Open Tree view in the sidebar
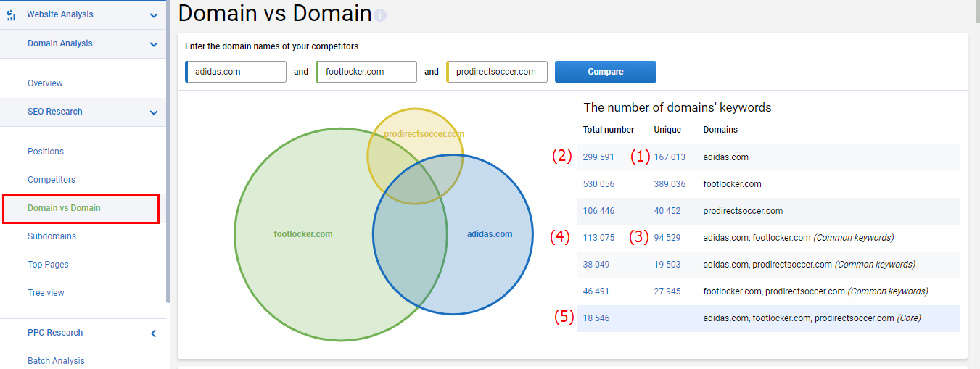 coord(46,293)
